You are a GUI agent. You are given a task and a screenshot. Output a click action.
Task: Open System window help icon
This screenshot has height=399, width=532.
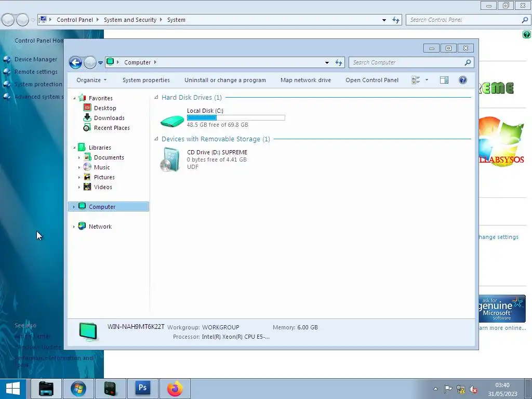(527, 34)
